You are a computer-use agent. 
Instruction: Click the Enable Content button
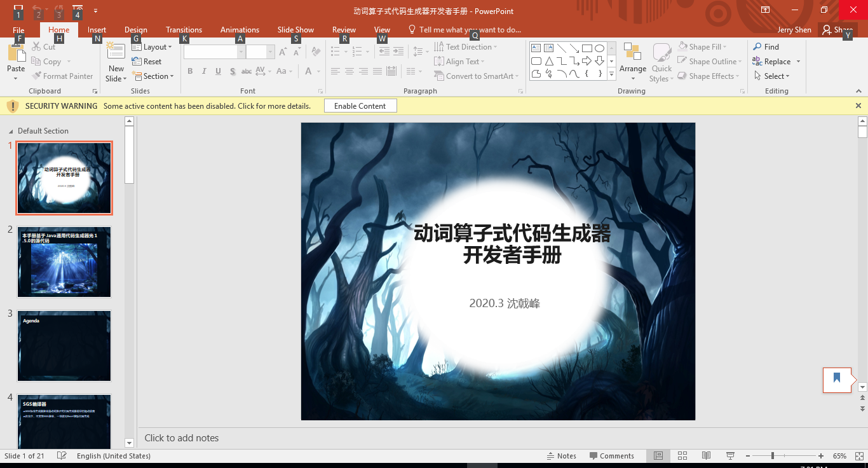[x=360, y=106]
